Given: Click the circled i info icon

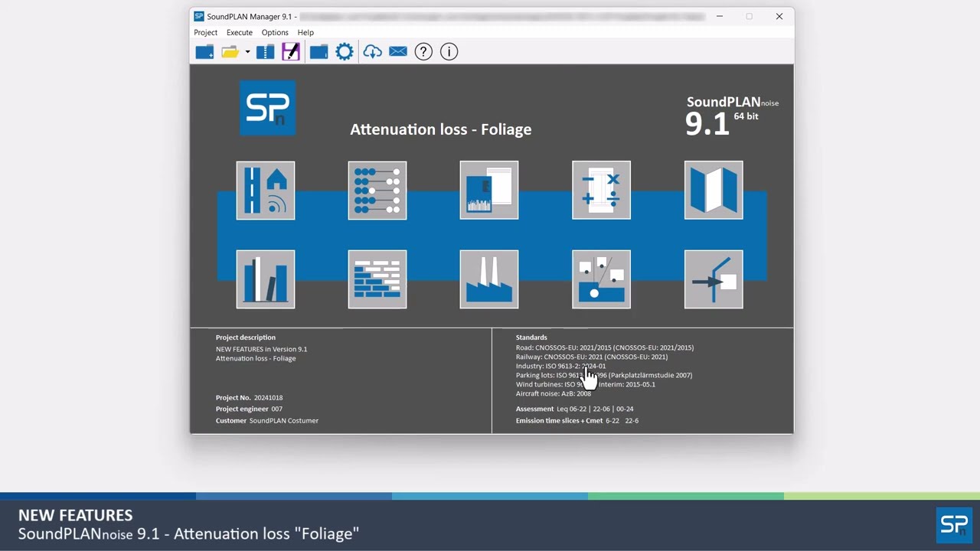Looking at the screenshot, I should coord(449,51).
